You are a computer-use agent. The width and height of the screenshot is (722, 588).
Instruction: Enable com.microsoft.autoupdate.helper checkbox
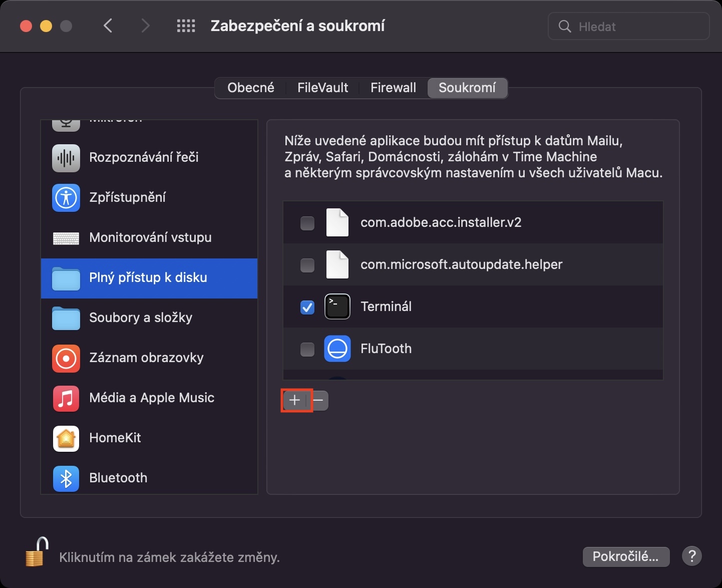(307, 265)
